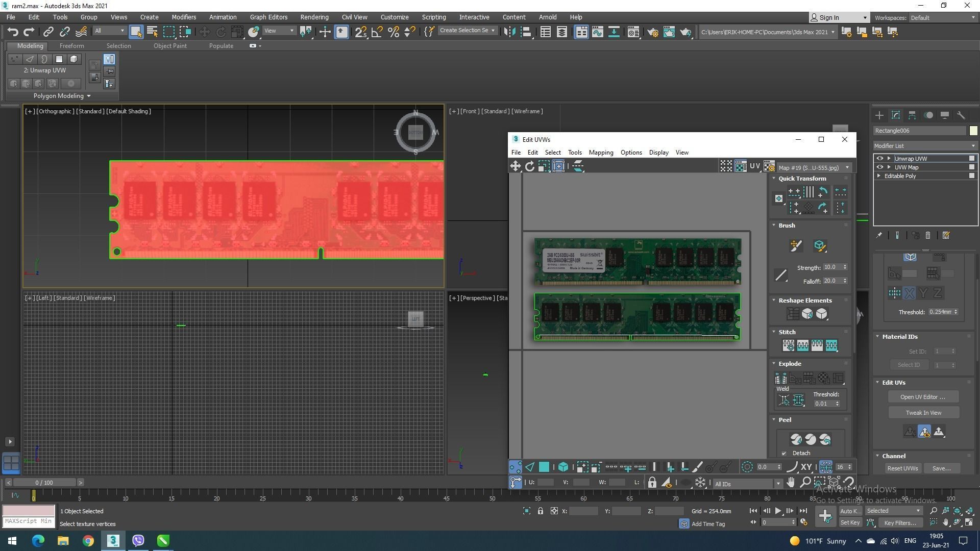The height and width of the screenshot is (551, 980).
Task: Select the Angle Snap toggle icon
Action: (377, 32)
